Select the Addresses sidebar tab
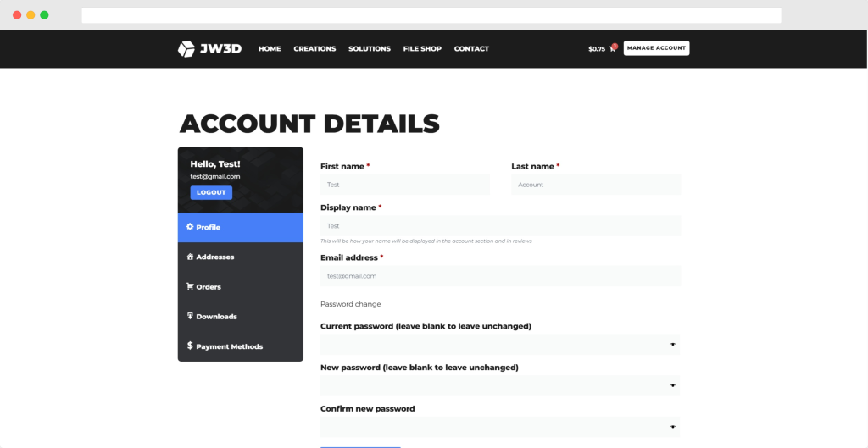 point(240,257)
